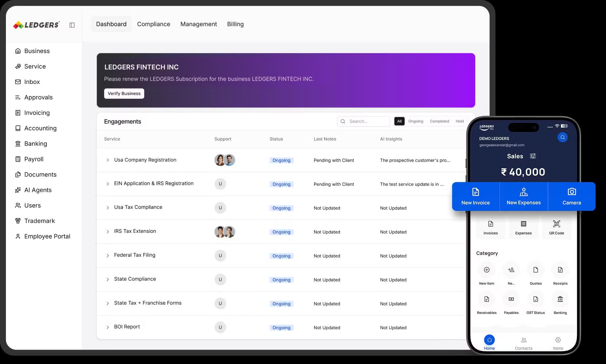
Task: Open Service in the sidebar
Action: [30, 66]
